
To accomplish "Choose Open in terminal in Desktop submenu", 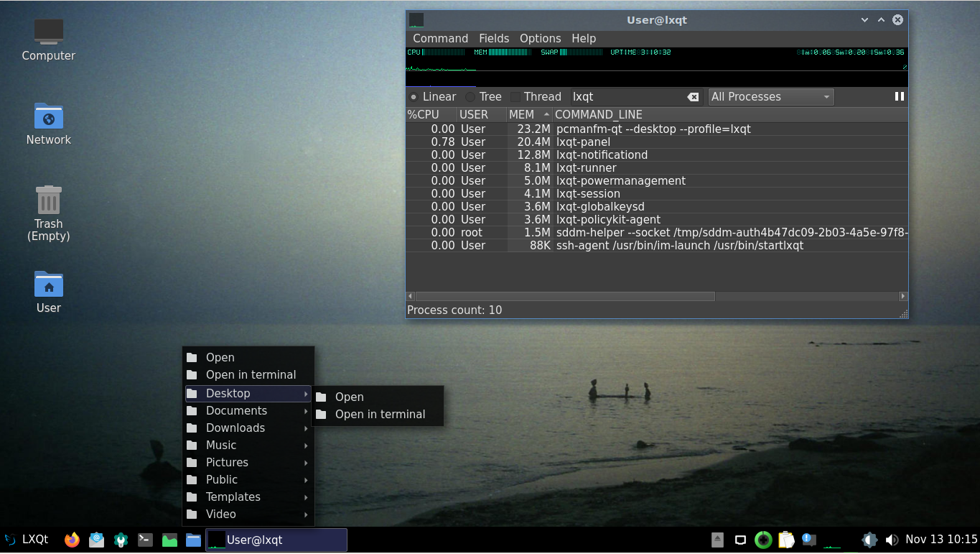I will 379,415.
